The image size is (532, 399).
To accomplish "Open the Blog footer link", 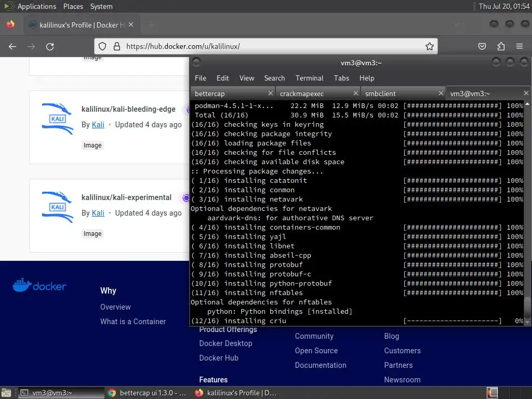I will point(392,336).
